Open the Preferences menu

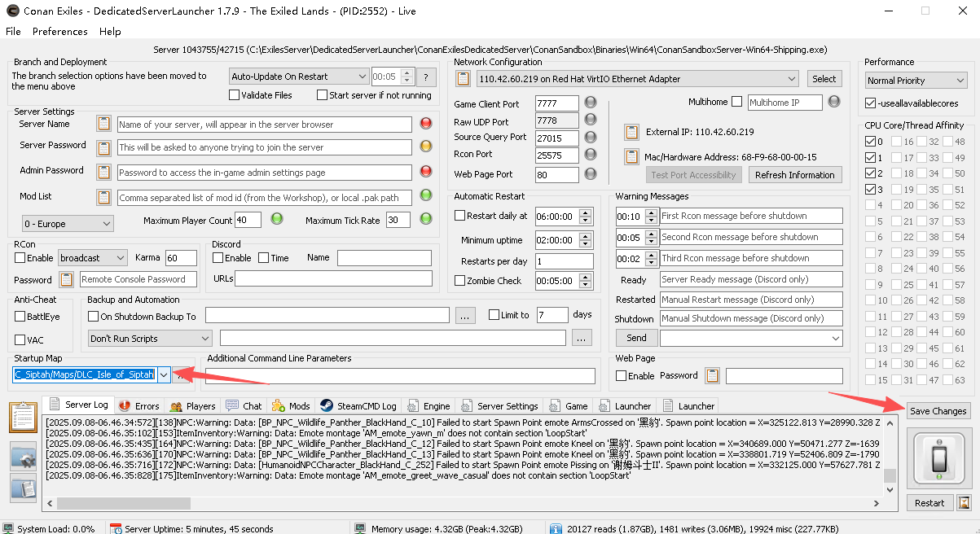59,31
